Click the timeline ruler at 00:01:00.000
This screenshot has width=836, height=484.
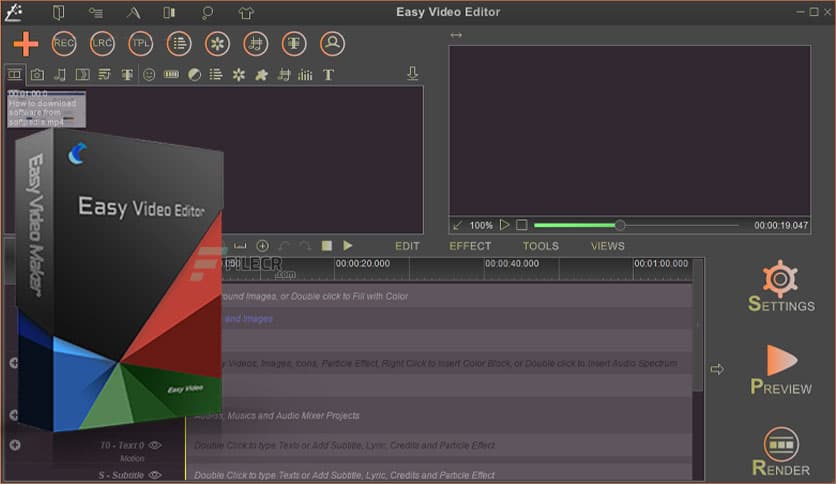point(661,263)
